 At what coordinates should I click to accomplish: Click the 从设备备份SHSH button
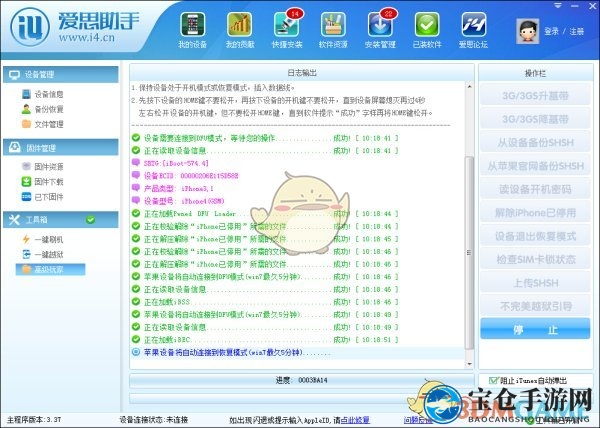(535, 143)
